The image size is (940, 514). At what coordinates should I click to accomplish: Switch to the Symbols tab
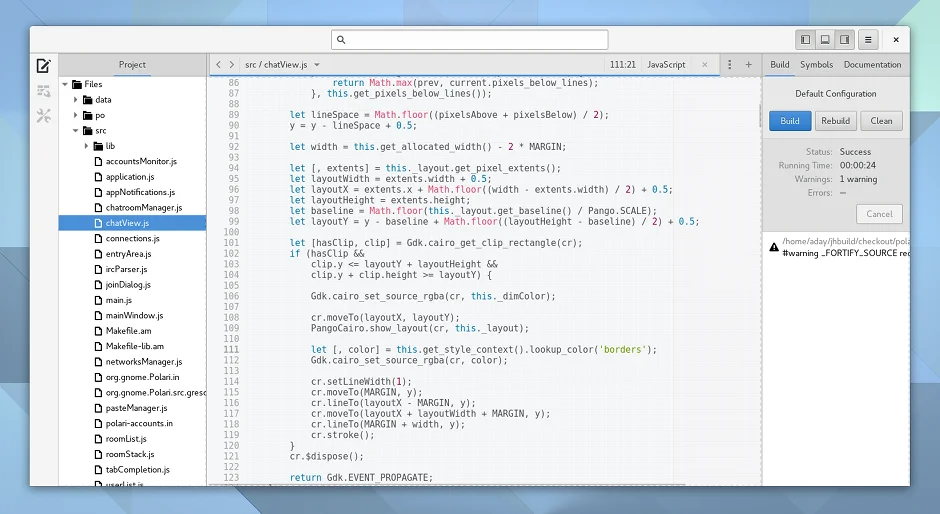[x=816, y=65]
